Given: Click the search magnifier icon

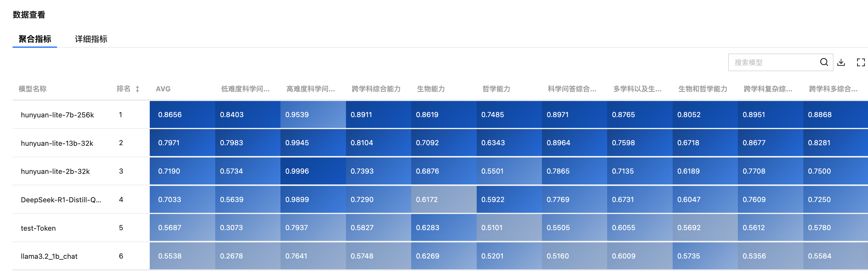Looking at the screenshot, I should click(824, 62).
